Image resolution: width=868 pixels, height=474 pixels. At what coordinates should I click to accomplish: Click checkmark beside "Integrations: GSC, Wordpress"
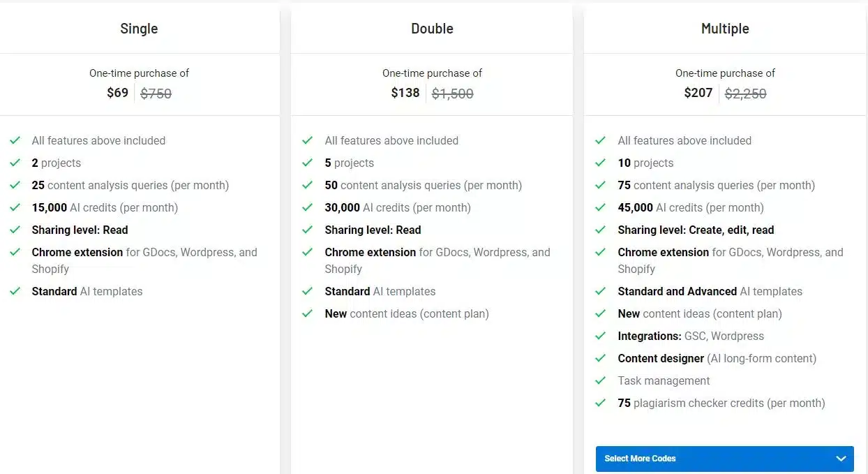point(601,336)
